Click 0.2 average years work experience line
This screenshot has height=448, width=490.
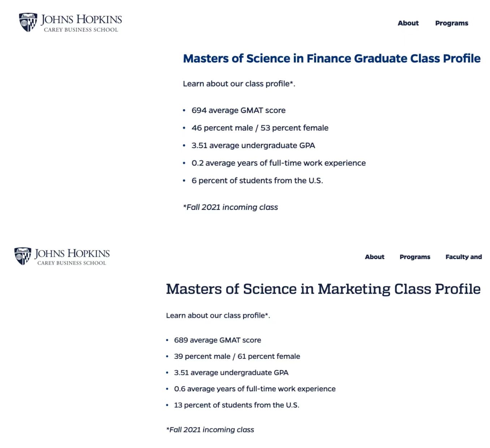(x=279, y=163)
